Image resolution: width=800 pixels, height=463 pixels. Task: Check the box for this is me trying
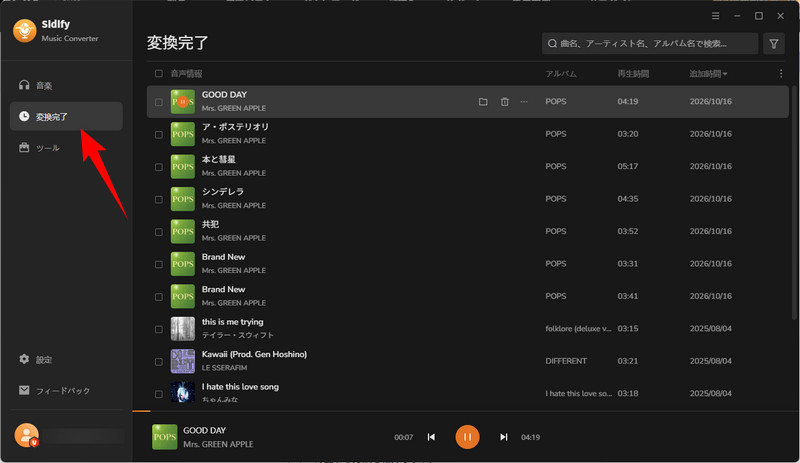tap(159, 329)
